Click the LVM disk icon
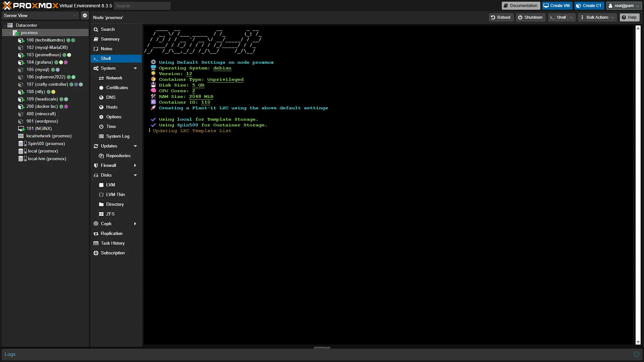This screenshot has height=362, width=644. tap(101, 185)
